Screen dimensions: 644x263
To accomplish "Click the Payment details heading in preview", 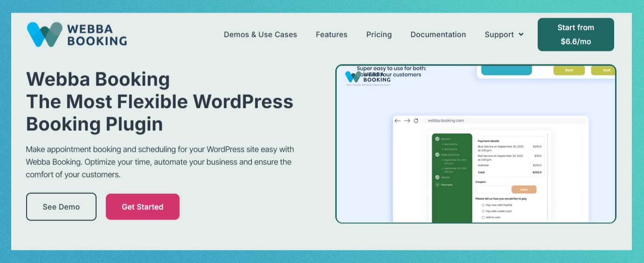I will point(488,141).
